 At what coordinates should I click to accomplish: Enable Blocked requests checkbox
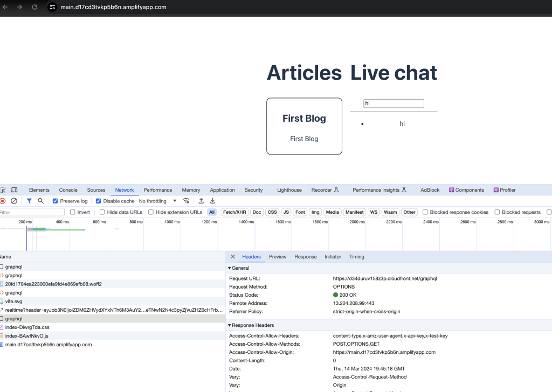[x=497, y=212]
